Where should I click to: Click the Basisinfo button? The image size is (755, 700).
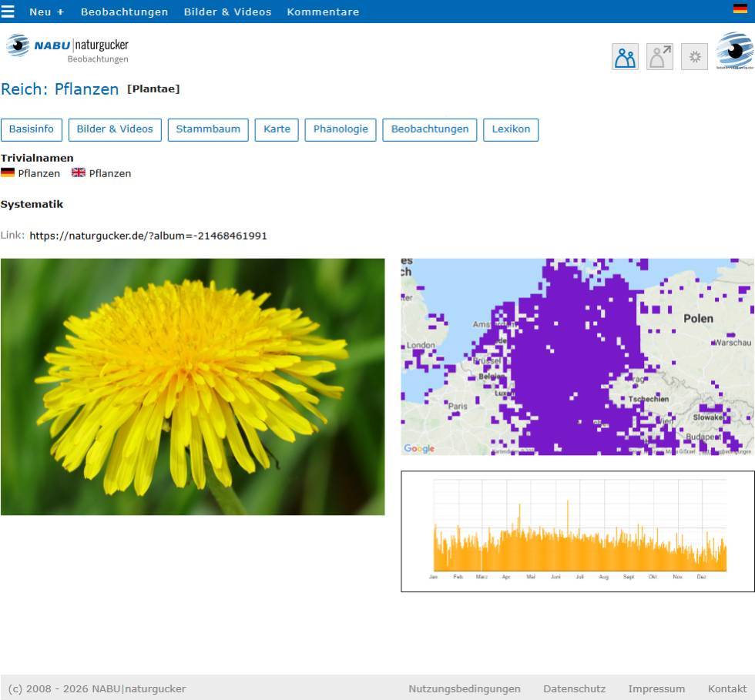point(32,129)
